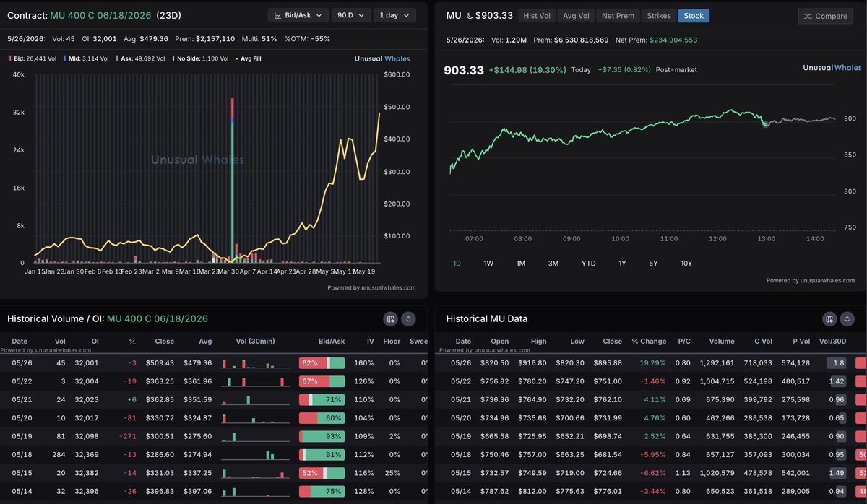Click the chart icon in Bid/Ask selector
The width and height of the screenshot is (867, 504).
pyautogui.click(x=278, y=15)
